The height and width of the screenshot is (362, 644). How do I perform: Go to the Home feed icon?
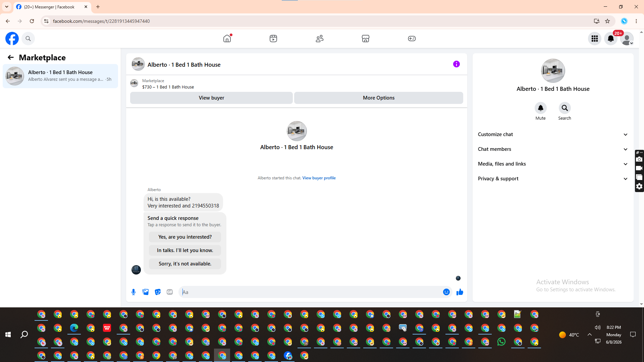pos(227,39)
